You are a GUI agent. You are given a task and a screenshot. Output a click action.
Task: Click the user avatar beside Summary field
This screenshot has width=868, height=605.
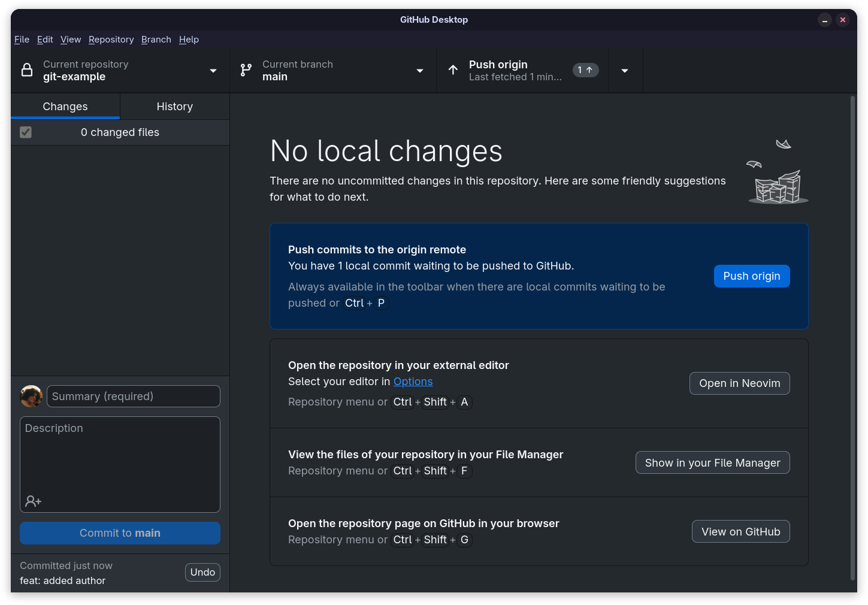32,396
